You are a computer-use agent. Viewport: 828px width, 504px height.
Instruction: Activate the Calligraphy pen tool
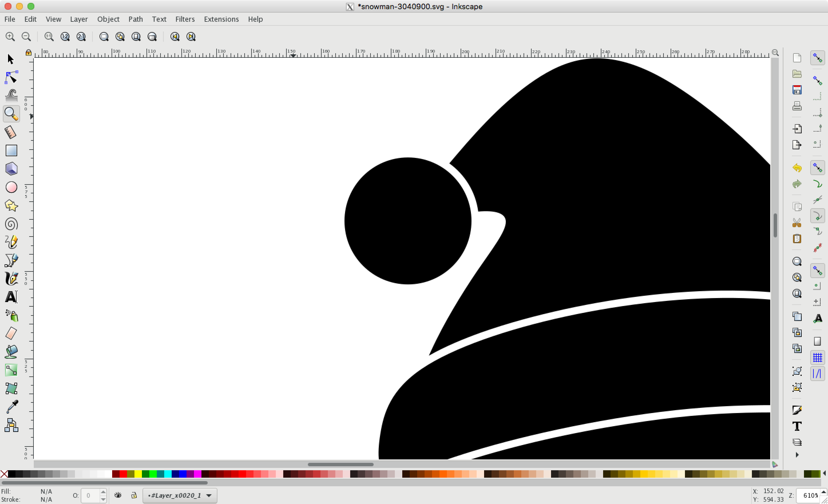click(x=11, y=279)
